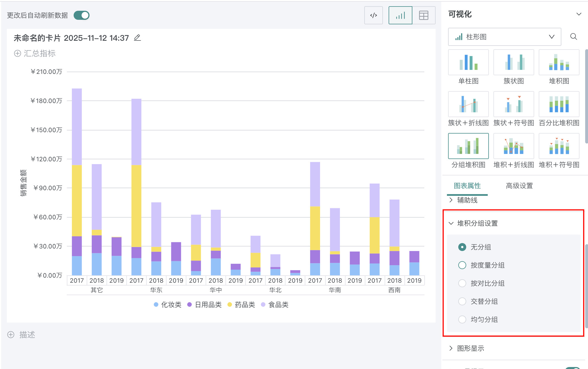
Task: Click the 药品类 legend color swatch
Action: pyautogui.click(x=230, y=305)
